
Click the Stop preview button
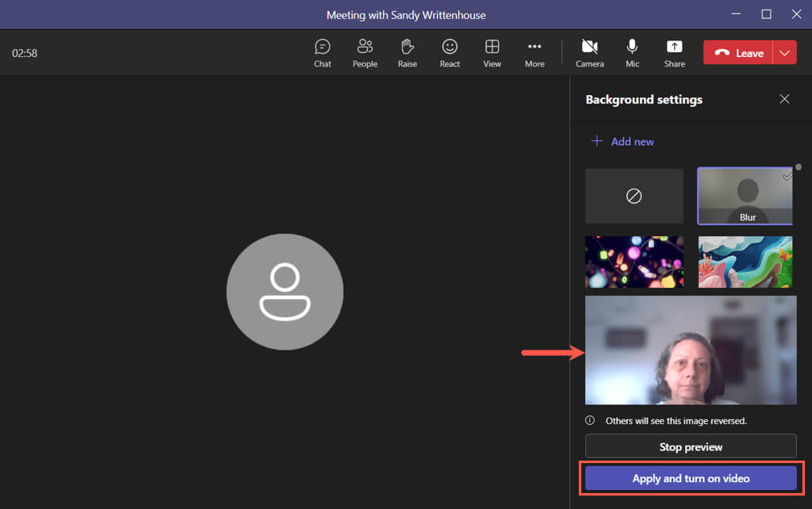(690, 446)
